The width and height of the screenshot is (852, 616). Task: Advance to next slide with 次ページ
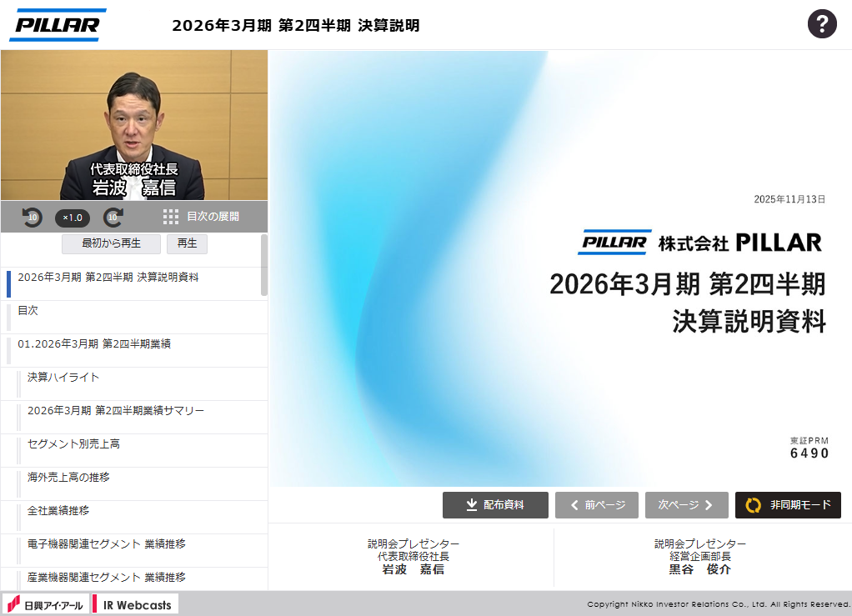pos(686,505)
